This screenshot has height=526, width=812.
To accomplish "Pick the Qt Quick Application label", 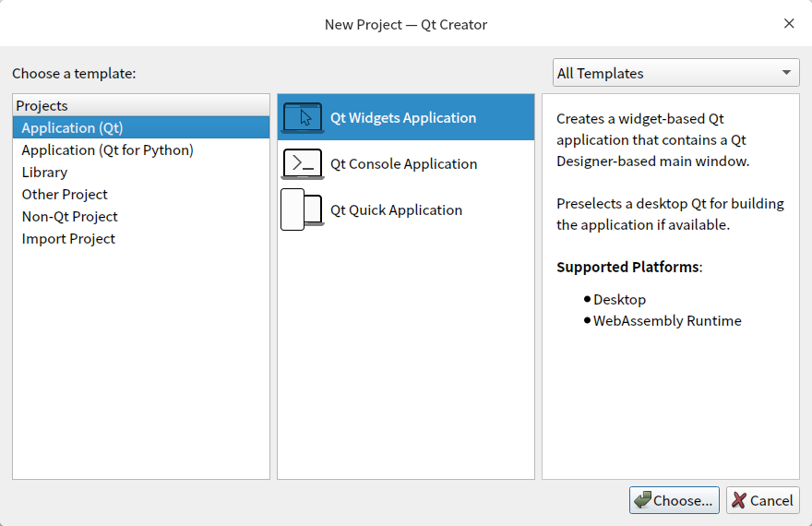I will click(x=396, y=209).
